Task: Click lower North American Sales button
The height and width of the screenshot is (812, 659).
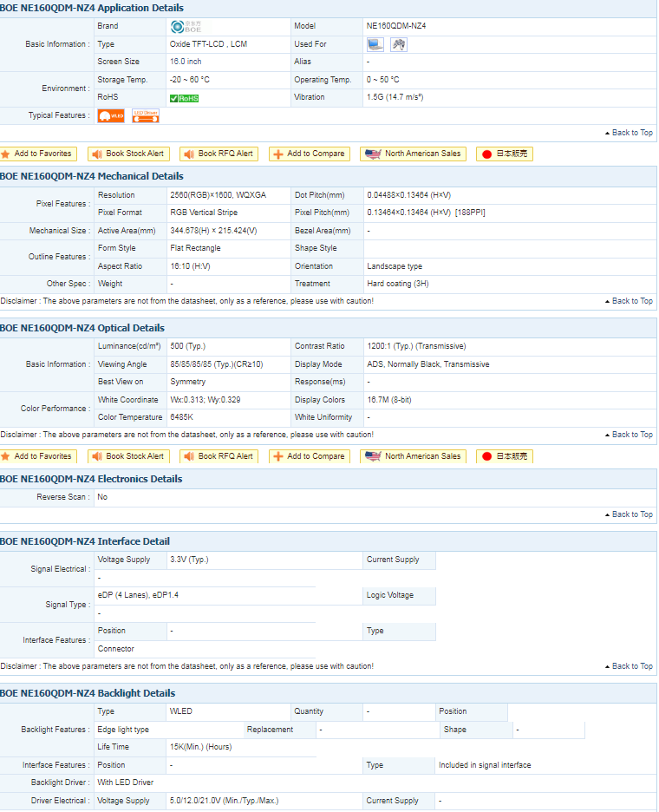Action: coord(413,456)
